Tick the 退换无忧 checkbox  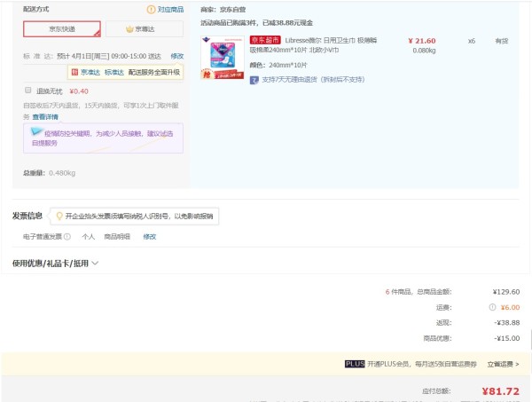point(27,91)
